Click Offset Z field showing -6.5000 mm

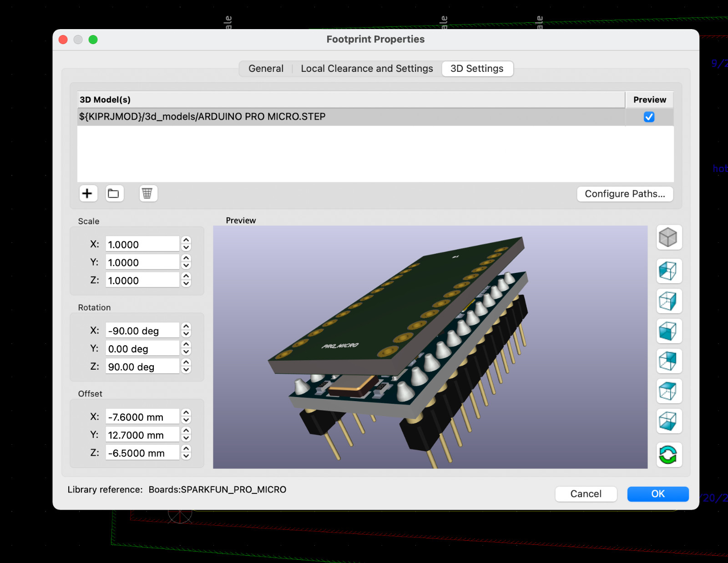142,453
